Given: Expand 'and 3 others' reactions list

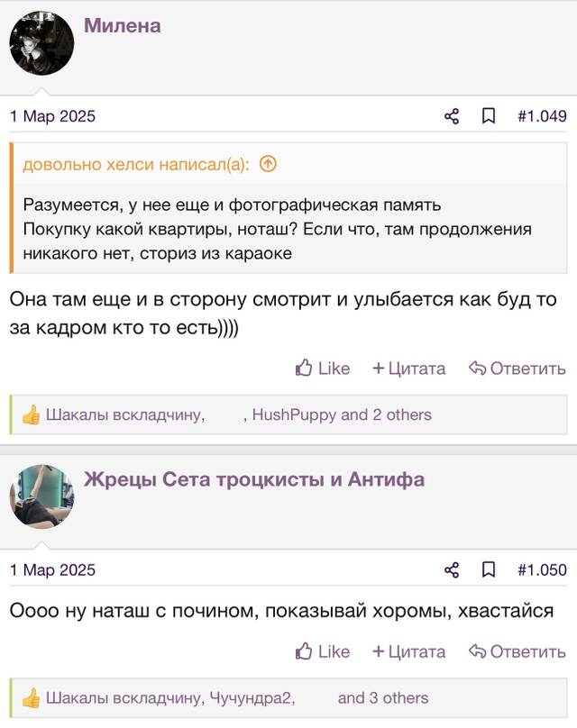Looking at the screenshot, I should click(383, 698).
